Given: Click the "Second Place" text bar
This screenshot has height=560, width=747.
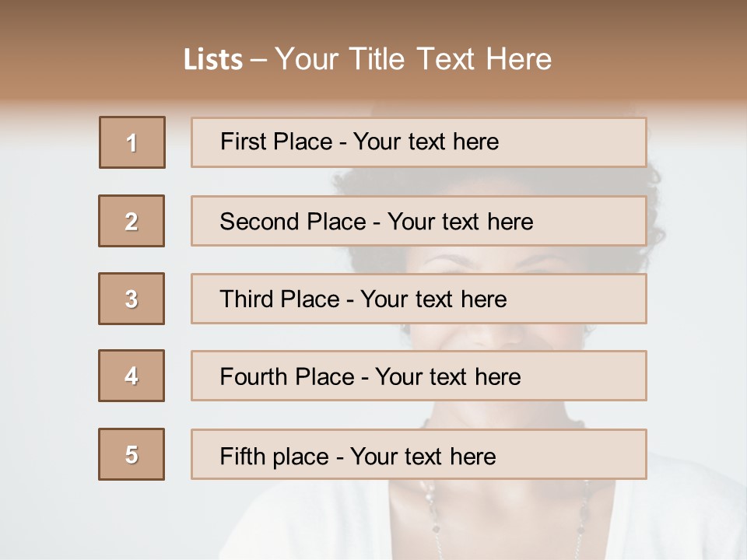Looking at the screenshot, I should click(419, 221).
